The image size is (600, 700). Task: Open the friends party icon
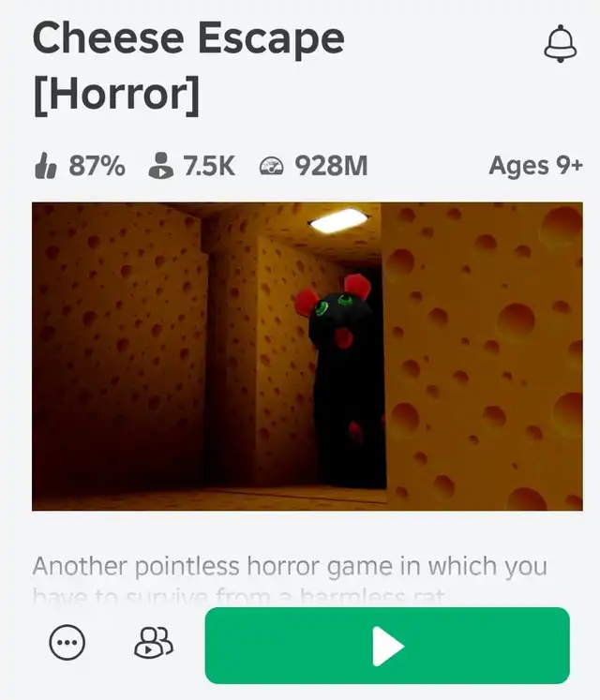[x=154, y=643]
